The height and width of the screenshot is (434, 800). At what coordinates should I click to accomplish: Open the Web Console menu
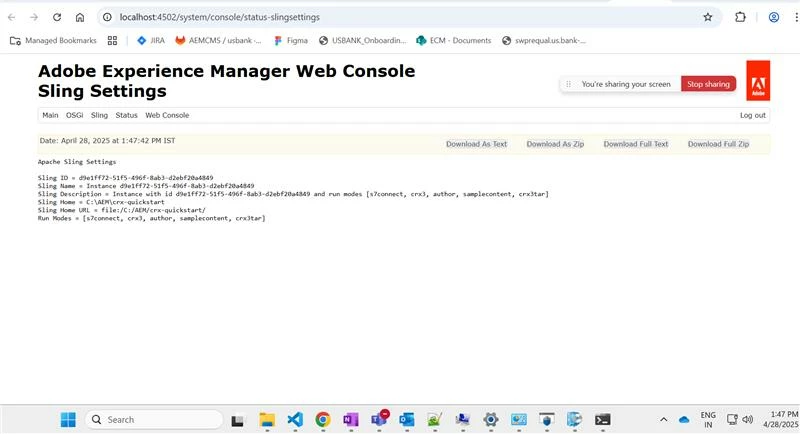point(167,115)
